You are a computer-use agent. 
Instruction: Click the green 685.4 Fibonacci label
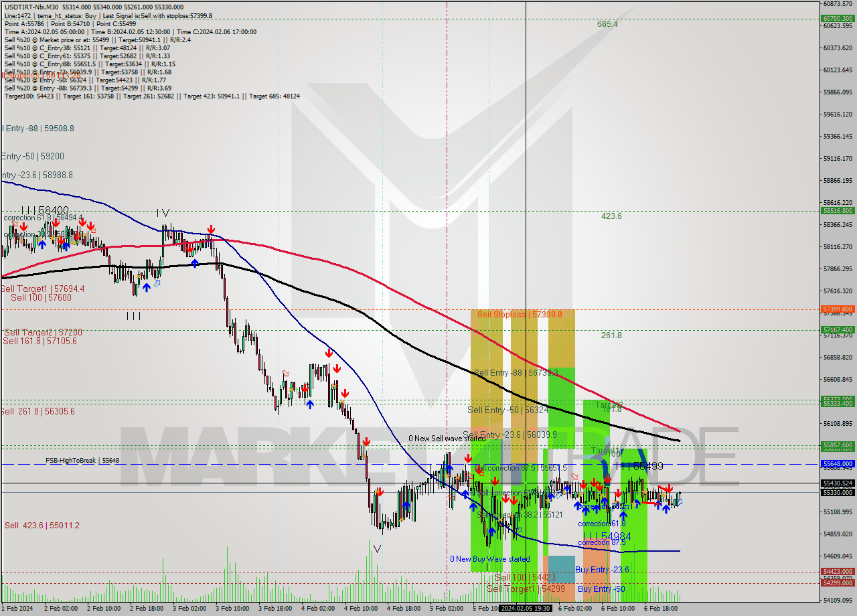(x=607, y=23)
